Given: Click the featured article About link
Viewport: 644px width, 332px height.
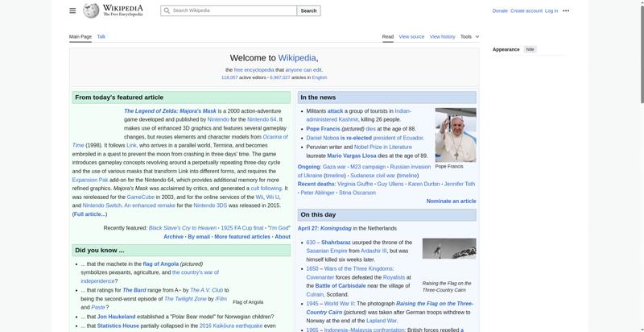Looking at the screenshot, I should click(283, 237).
